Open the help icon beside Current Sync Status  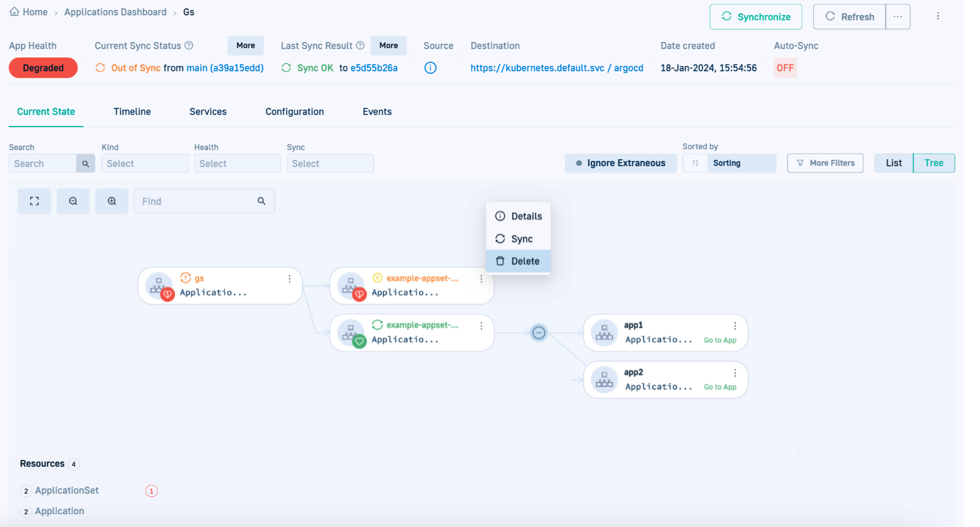(x=189, y=45)
